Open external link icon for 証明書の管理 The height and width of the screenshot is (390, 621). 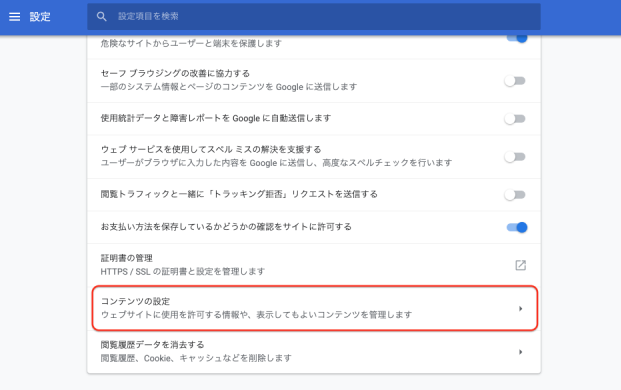click(520, 265)
